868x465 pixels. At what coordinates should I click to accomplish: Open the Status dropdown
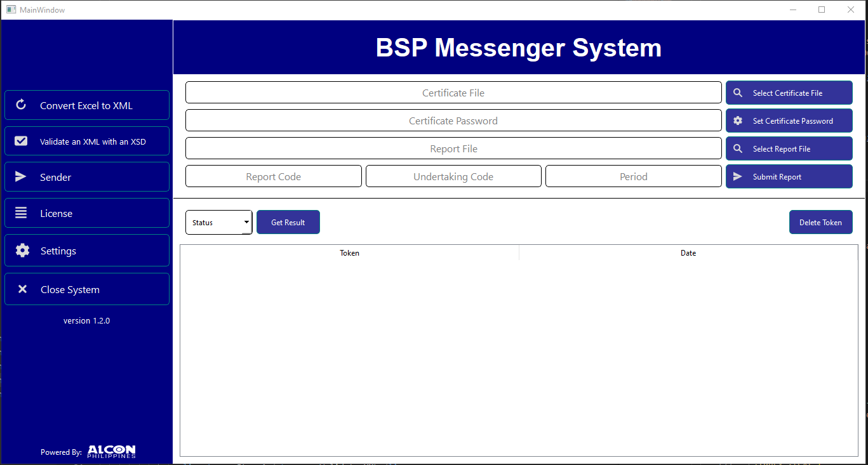pos(218,222)
